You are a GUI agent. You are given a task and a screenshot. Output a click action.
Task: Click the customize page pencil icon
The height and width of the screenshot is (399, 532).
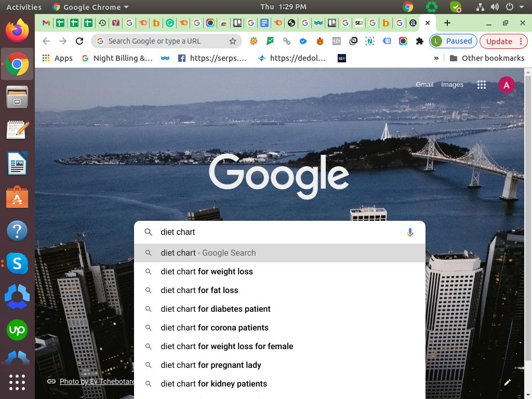pos(508,382)
